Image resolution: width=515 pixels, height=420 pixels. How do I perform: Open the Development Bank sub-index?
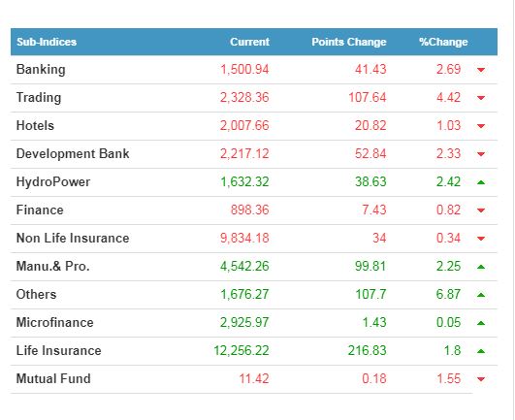pyautogui.click(x=73, y=153)
